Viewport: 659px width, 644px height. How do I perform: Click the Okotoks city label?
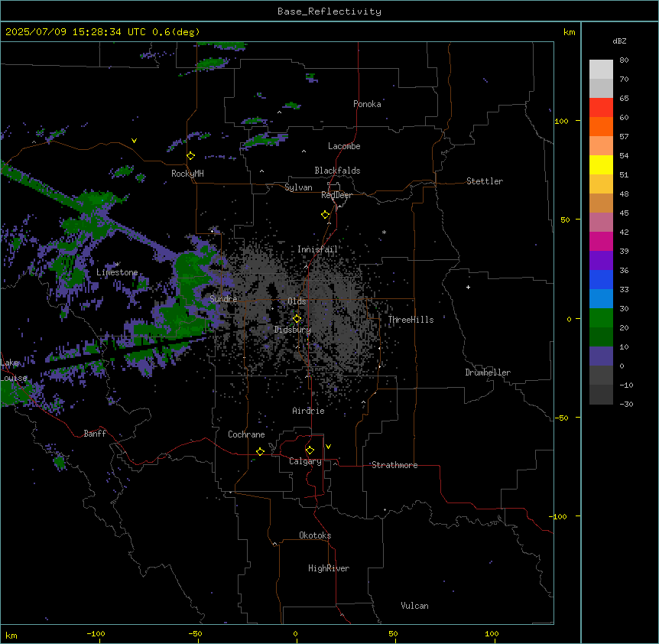[x=315, y=535]
